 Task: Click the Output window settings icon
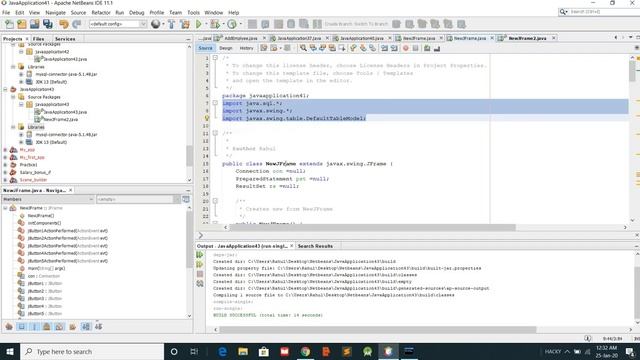point(200,283)
